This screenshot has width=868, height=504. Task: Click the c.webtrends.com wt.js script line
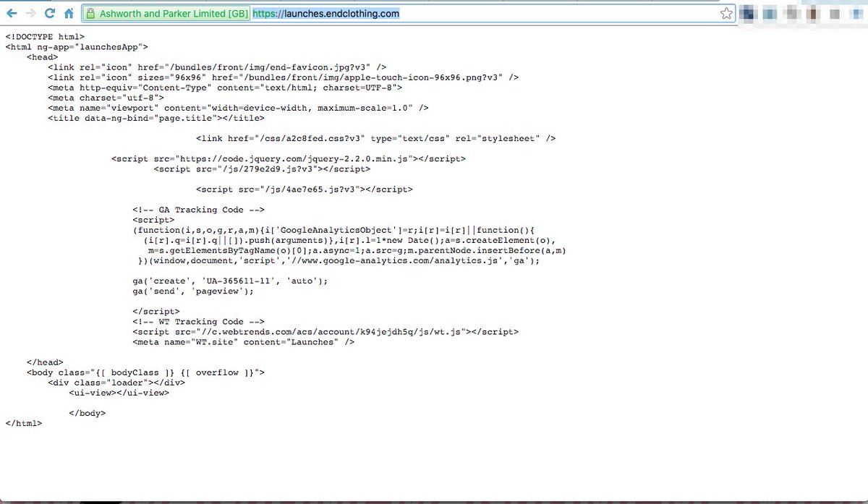tap(325, 332)
